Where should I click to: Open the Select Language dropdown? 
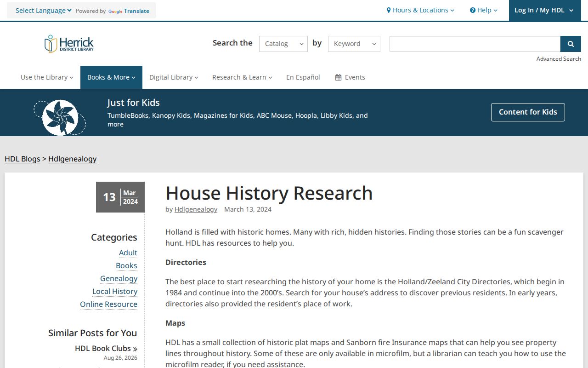coord(44,11)
